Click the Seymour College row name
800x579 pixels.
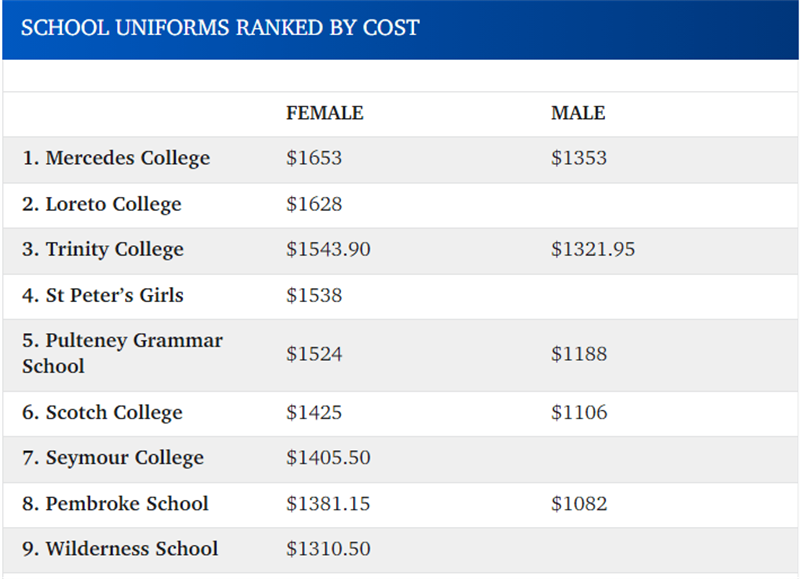pos(113,458)
